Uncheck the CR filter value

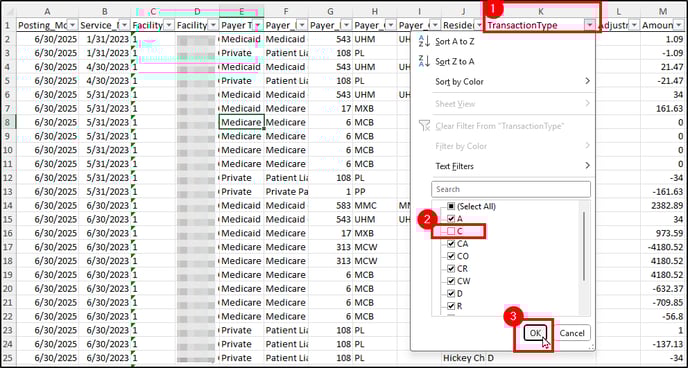click(451, 268)
